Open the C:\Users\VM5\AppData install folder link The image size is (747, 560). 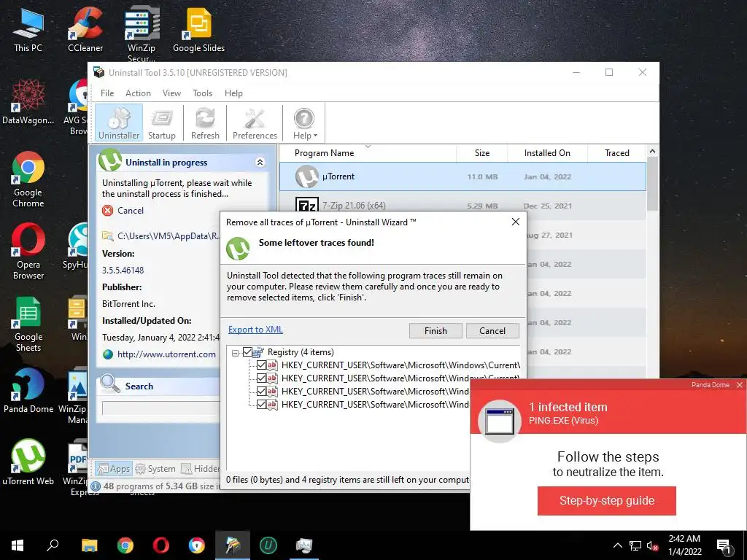(x=161, y=236)
